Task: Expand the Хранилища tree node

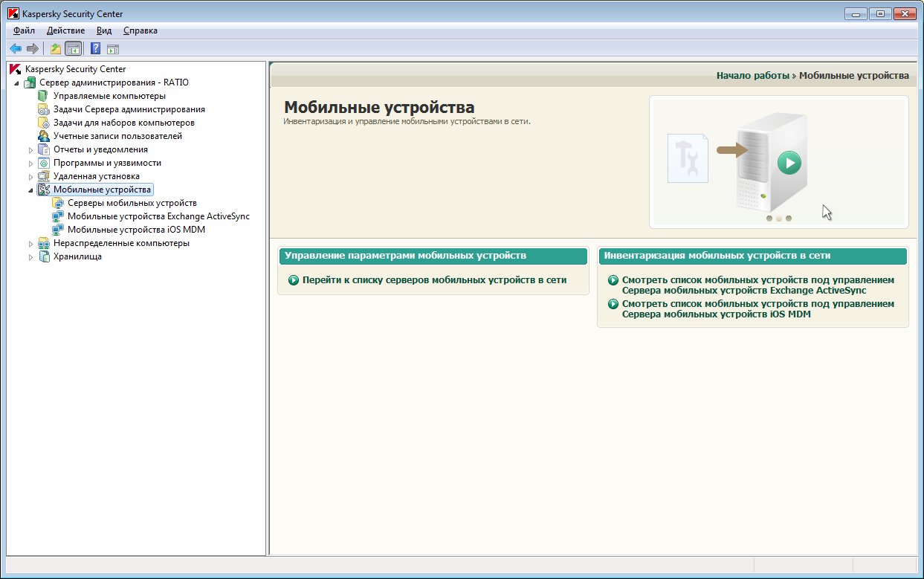Action: (30, 257)
